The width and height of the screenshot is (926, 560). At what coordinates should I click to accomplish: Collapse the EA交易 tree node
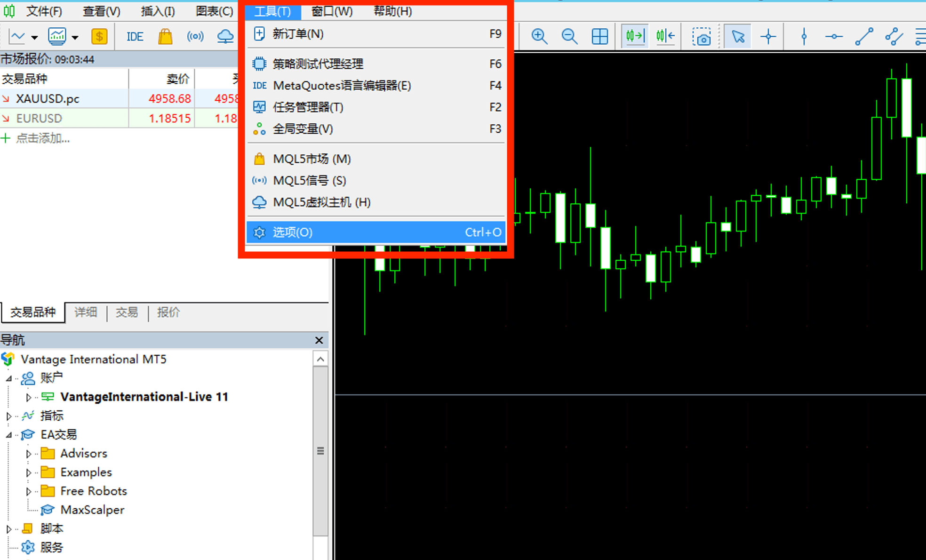tap(9, 435)
